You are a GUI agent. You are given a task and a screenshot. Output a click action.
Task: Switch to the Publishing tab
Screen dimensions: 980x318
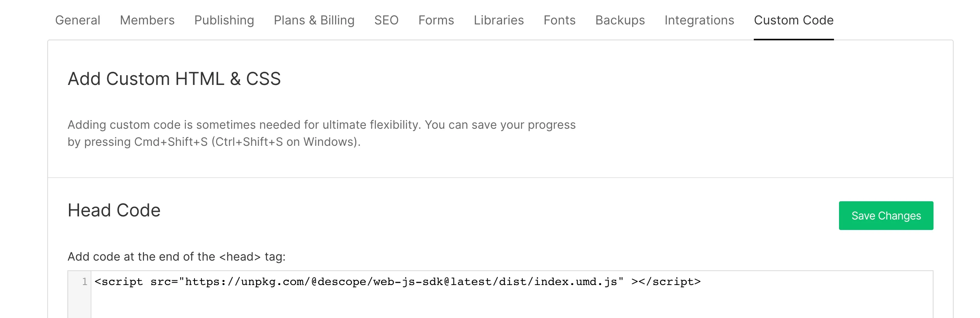tap(224, 20)
